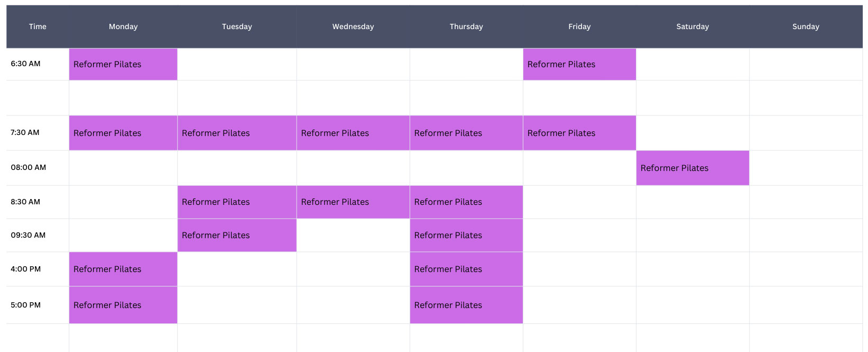Choose Thursday 09:30 AM Reformer Pilates session
868x352 pixels.
466,236
